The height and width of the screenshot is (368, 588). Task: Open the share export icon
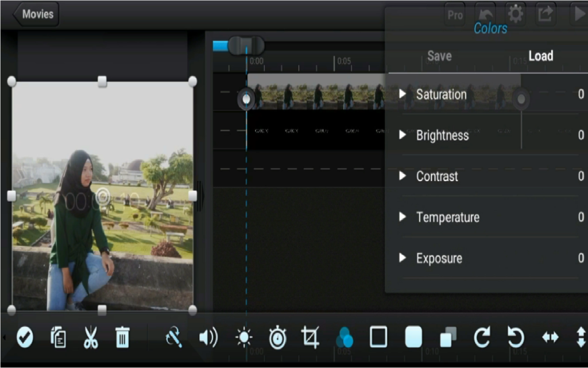(x=546, y=14)
